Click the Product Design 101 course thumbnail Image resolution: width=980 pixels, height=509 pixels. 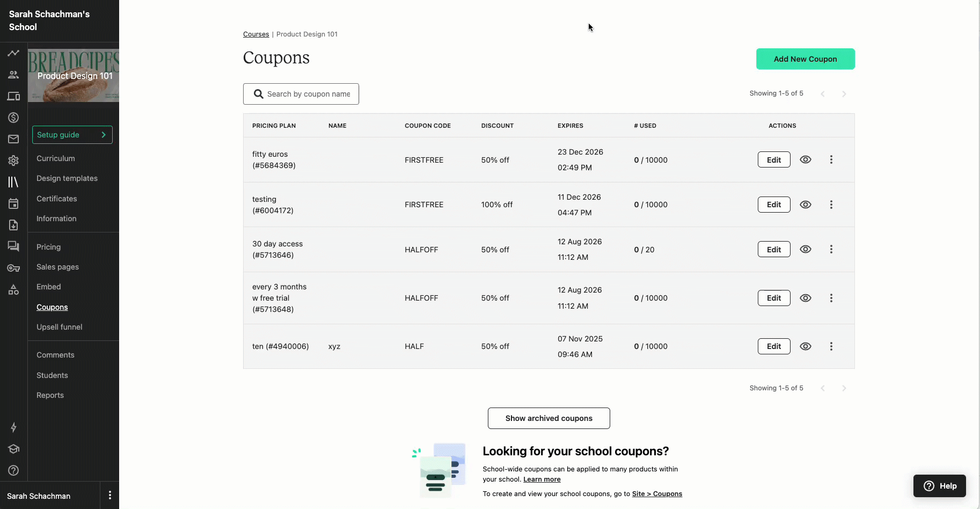coord(74,76)
